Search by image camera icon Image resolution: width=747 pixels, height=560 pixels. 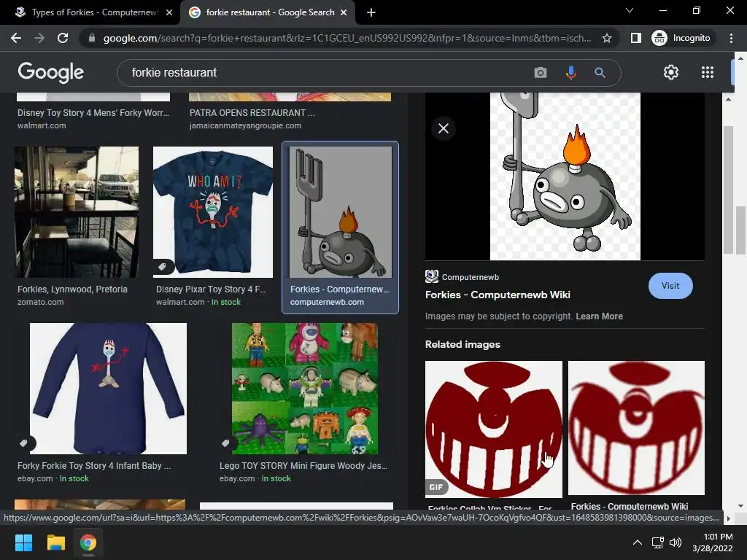point(541,73)
